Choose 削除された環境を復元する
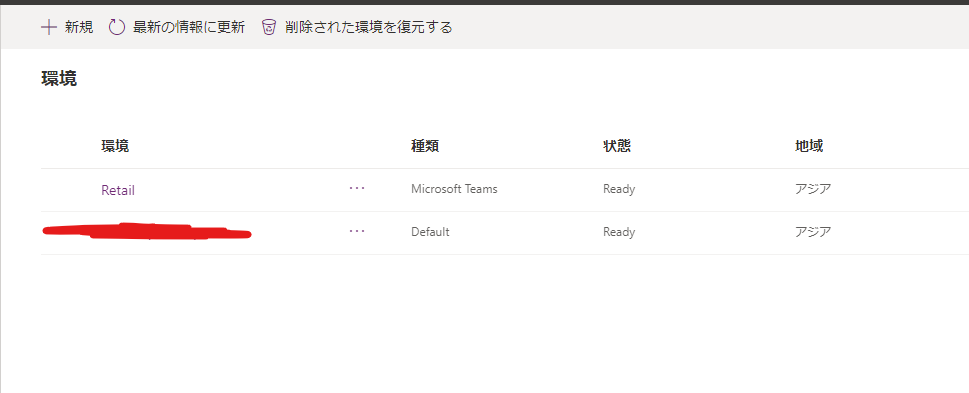Image resolution: width=969 pixels, height=393 pixels. tap(369, 27)
